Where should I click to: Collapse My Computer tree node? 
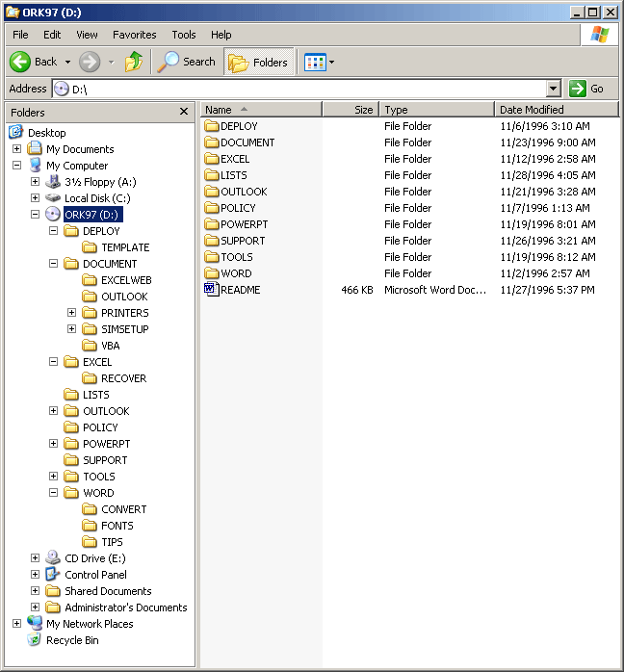16,165
